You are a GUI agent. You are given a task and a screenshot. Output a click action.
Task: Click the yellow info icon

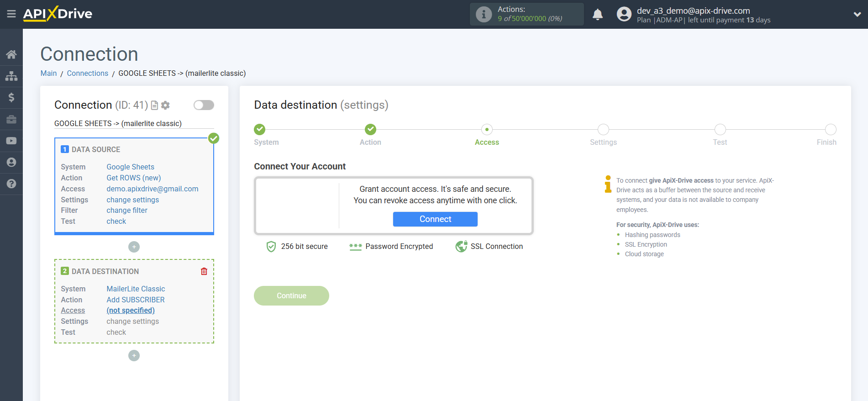(x=608, y=184)
